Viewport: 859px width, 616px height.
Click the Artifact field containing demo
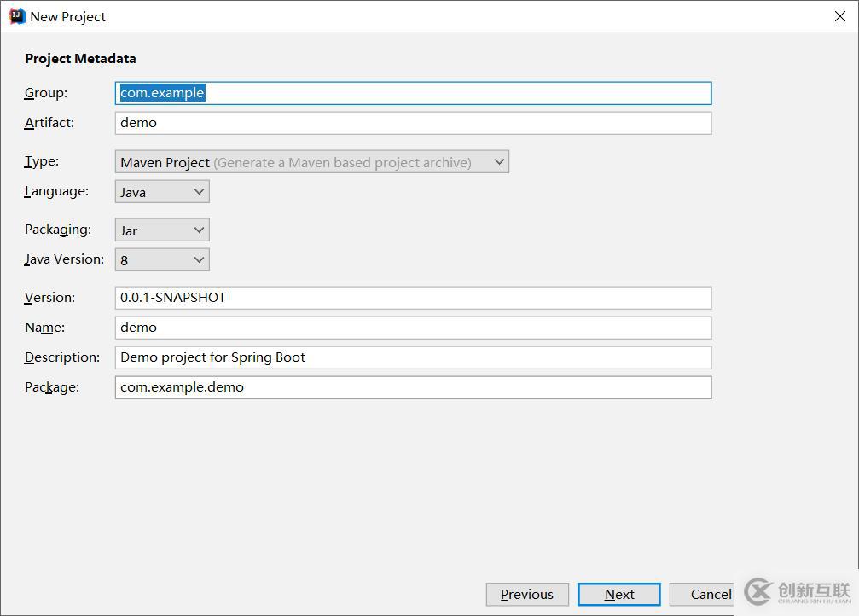(413, 123)
